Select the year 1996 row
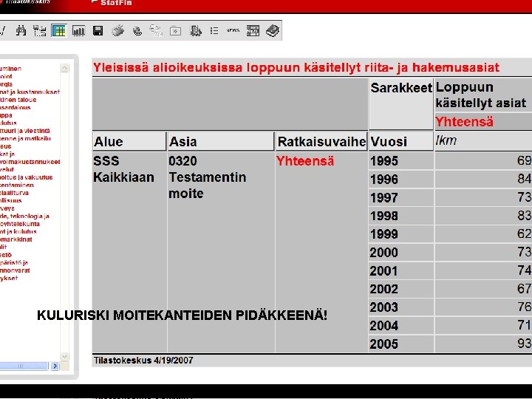 coord(401,179)
